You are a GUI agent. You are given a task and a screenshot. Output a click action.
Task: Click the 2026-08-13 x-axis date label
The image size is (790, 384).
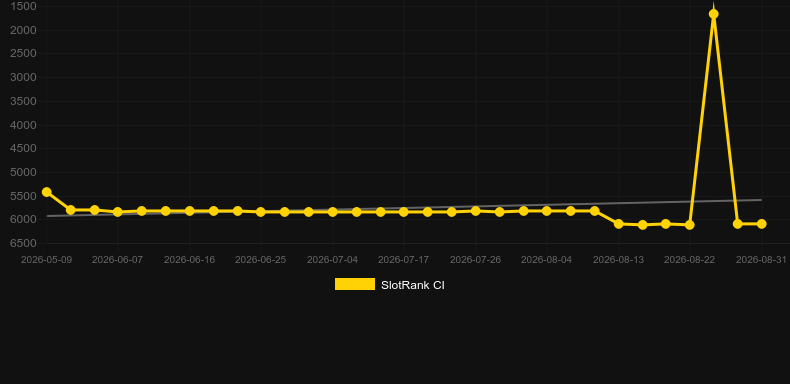tap(618, 260)
